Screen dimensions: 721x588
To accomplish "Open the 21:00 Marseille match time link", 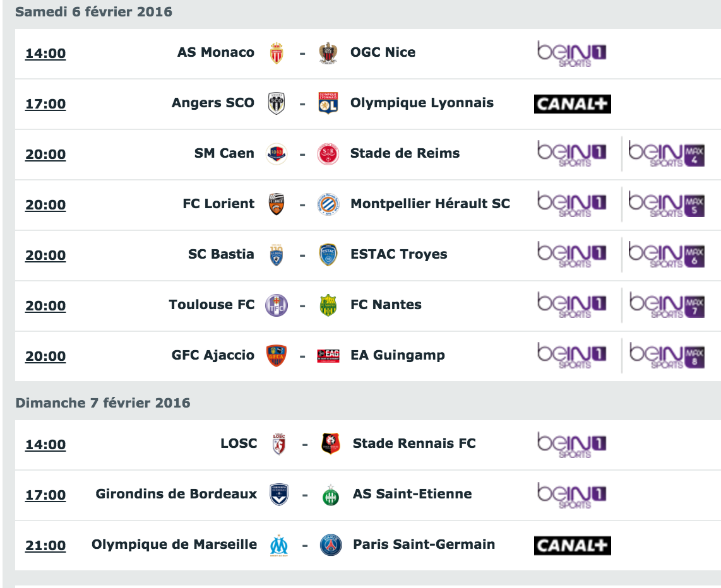I will pyautogui.click(x=45, y=545).
